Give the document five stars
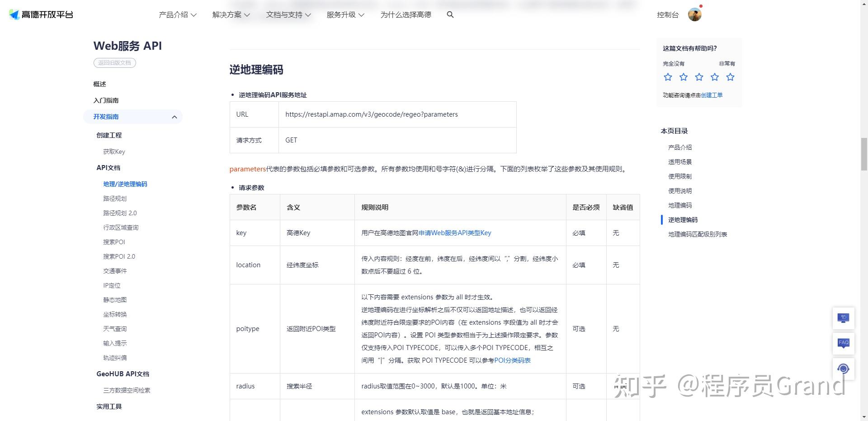The image size is (868, 421). pos(730,77)
